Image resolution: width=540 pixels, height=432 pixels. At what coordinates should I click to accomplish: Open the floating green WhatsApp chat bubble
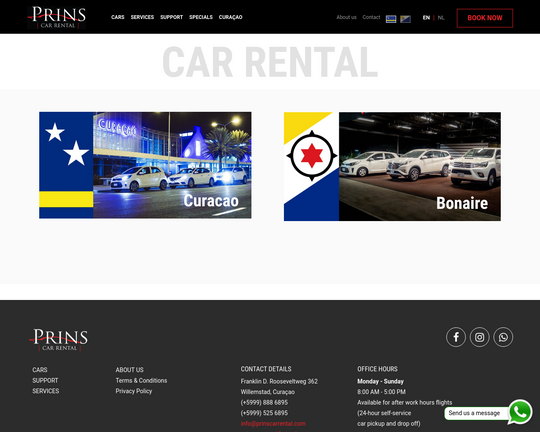click(520, 412)
